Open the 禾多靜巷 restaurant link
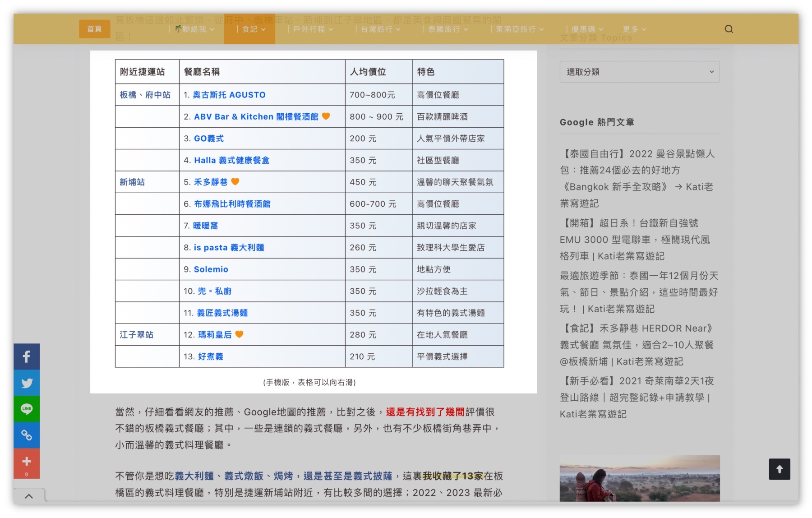Screen dimensions: 812x518 coord(211,182)
